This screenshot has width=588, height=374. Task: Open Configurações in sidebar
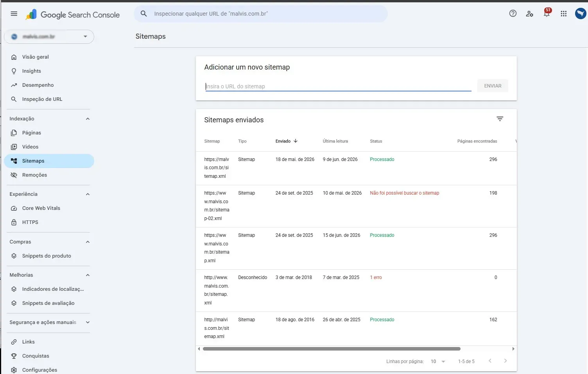click(x=49, y=370)
